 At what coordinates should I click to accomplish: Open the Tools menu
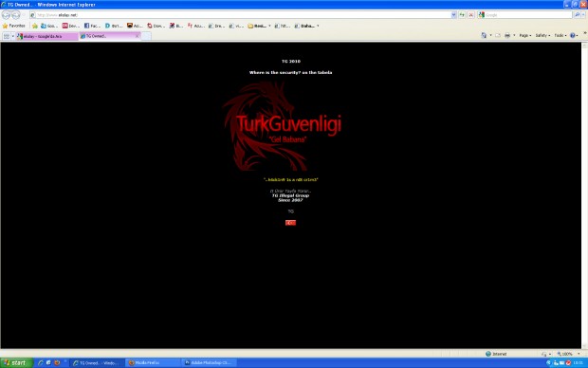pyautogui.click(x=560, y=36)
